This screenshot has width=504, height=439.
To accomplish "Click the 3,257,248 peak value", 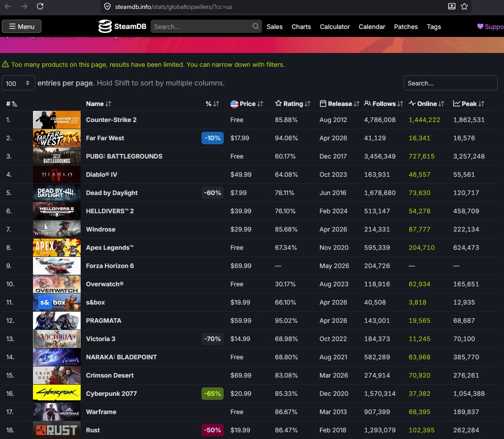I will (469, 156).
